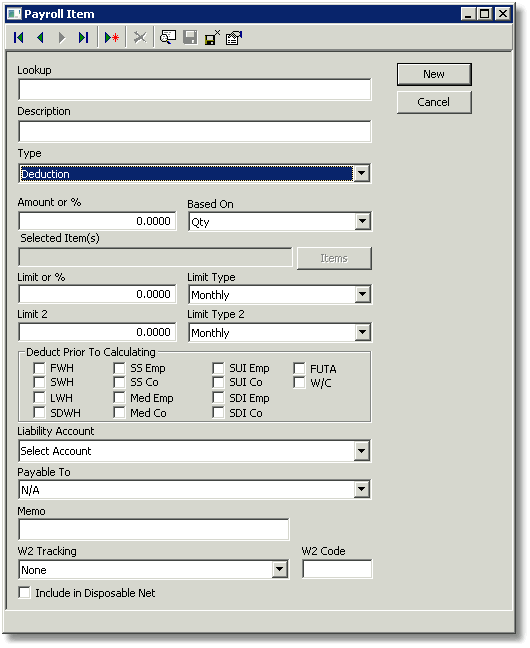This screenshot has height=648, width=530.
Task: Go to the first record
Action: click(19, 38)
